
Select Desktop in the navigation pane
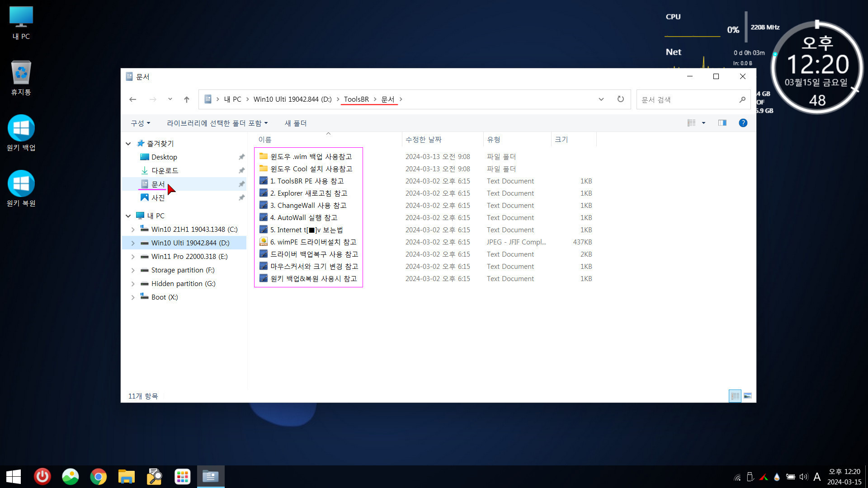pos(164,157)
